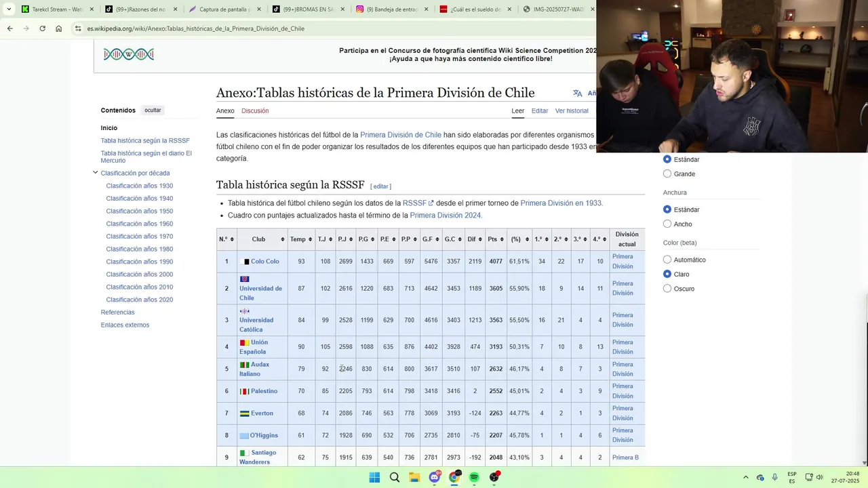Open Discord from the taskbar
868x488 pixels.
(435, 477)
